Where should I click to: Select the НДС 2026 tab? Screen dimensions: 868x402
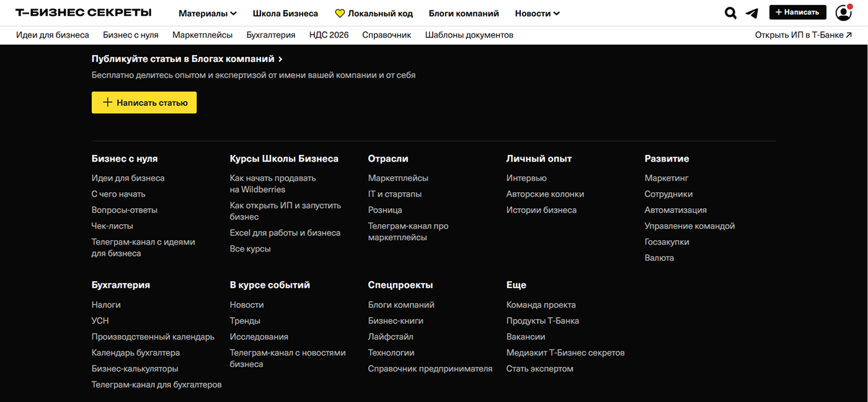coord(329,35)
